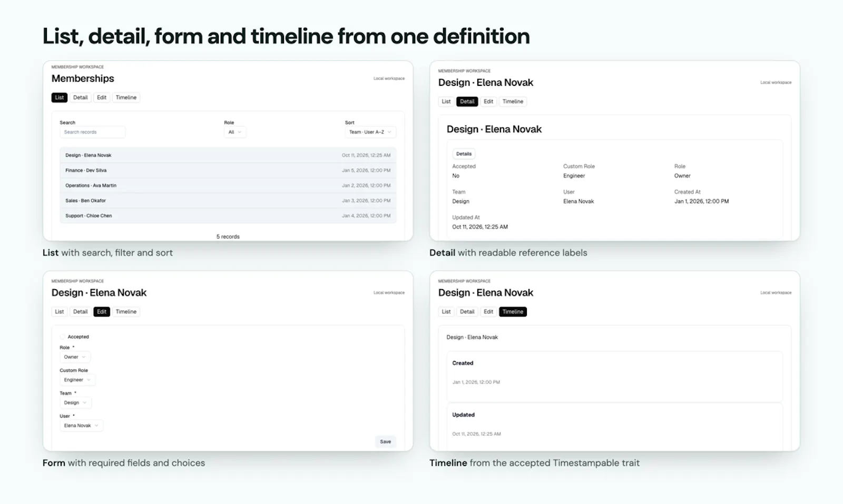The width and height of the screenshot is (843, 504).
Task: Toggle the Accepted checkbox in the form
Action: [x=63, y=337]
